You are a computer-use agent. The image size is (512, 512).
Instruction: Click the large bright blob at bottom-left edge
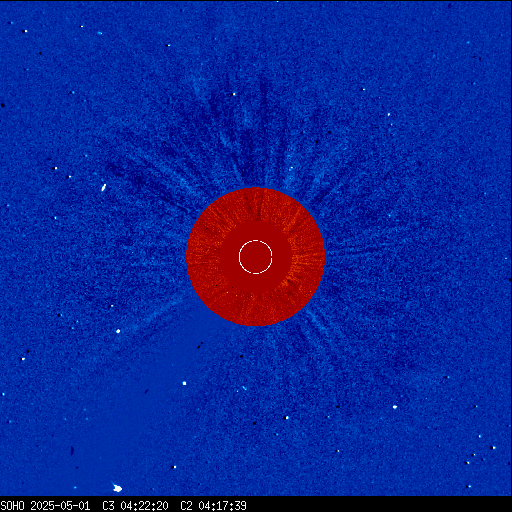[117, 488]
